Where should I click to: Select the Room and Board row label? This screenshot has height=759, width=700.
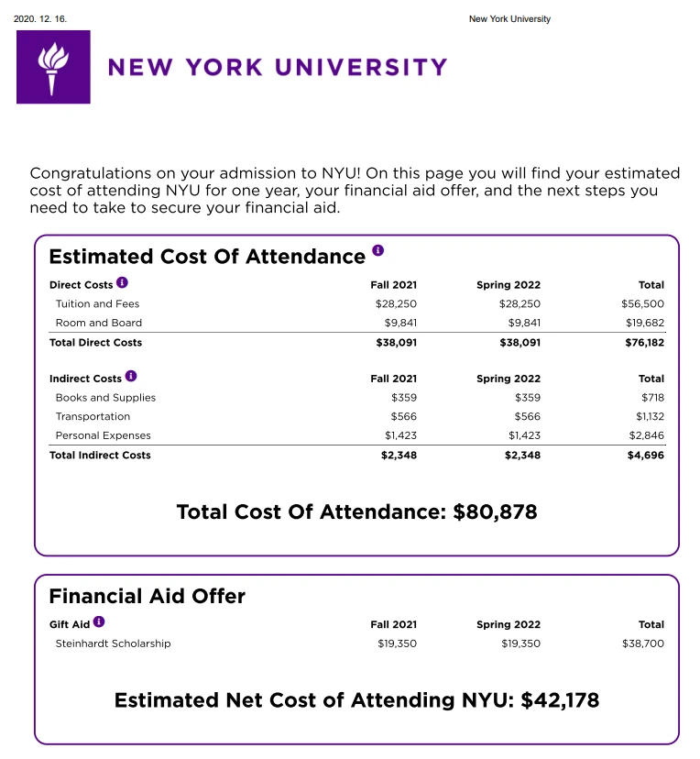pyautogui.click(x=98, y=323)
